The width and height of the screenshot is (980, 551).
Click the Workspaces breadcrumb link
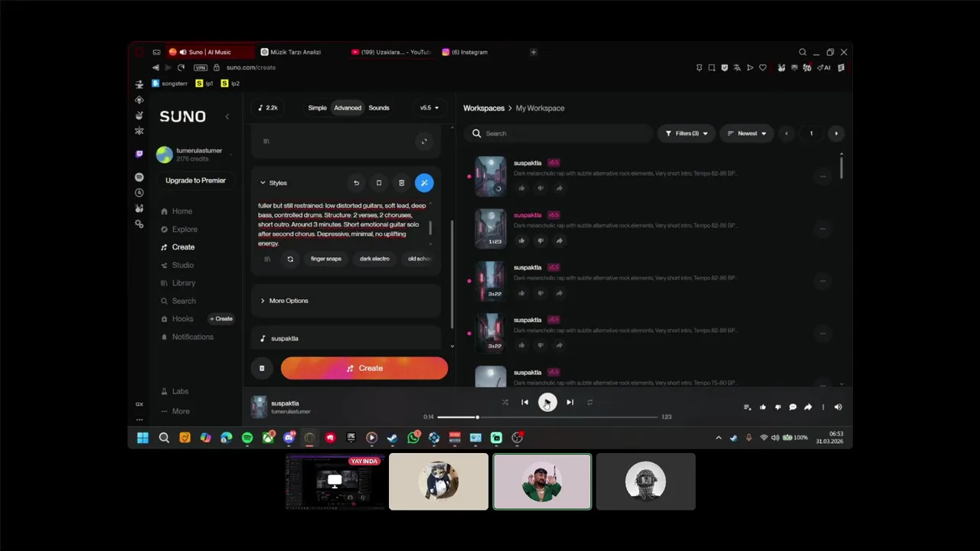pos(484,108)
